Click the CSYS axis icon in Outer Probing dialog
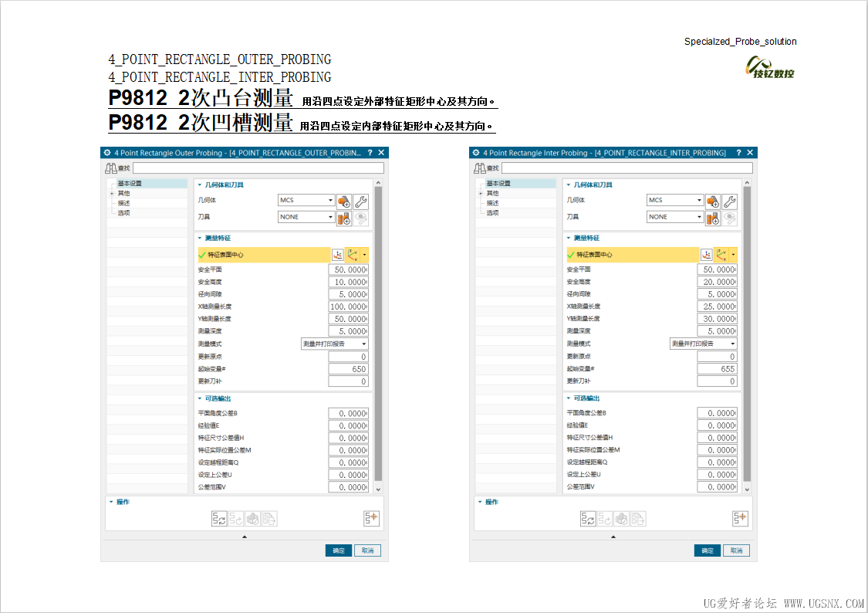The height and width of the screenshot is (613, 868). point(353,255)
